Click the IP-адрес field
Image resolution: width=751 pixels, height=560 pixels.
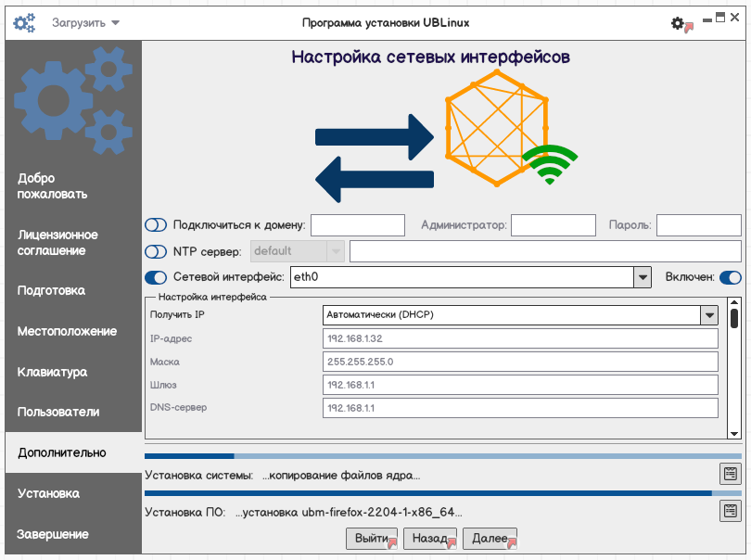520,338
